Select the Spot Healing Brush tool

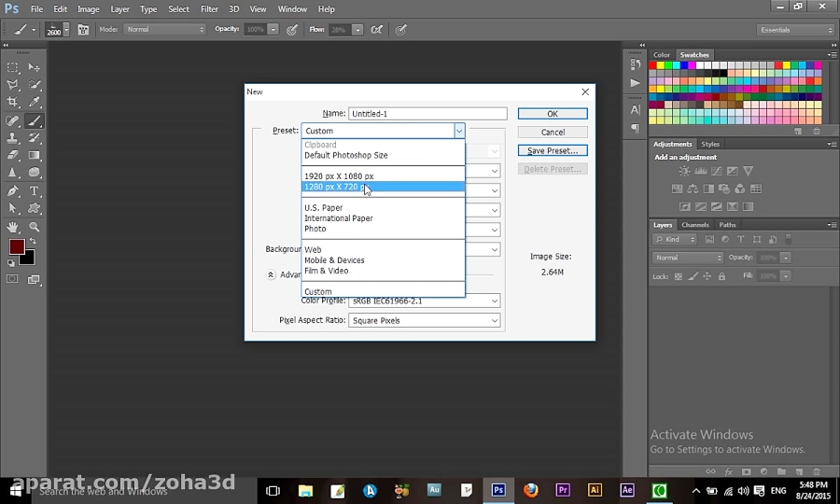13,120
